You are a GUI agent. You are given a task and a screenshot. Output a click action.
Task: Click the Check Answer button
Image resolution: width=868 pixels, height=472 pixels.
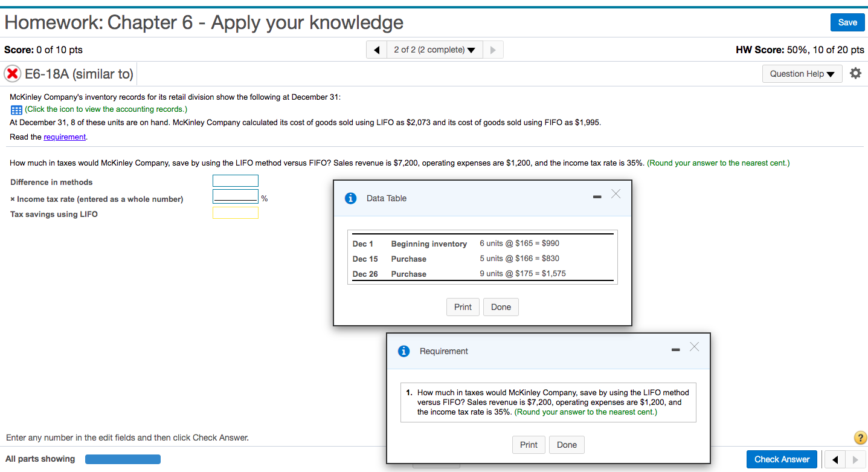(782, 459)
